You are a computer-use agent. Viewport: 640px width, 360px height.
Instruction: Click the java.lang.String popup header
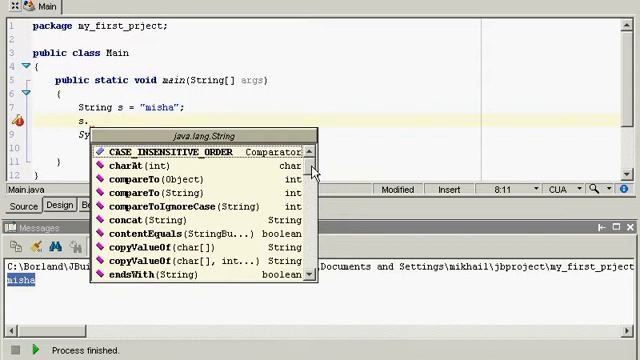(x=204, y=136)
